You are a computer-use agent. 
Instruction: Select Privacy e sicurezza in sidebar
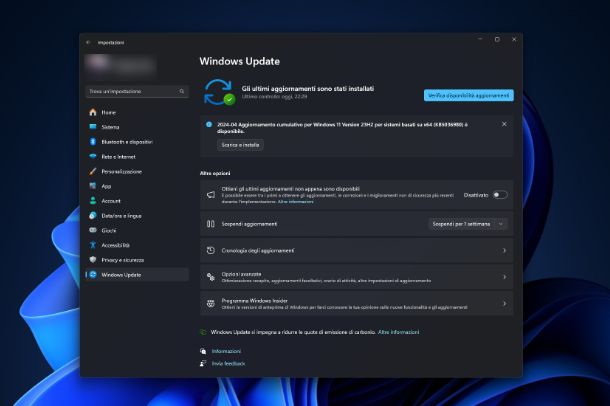(137, 260)
